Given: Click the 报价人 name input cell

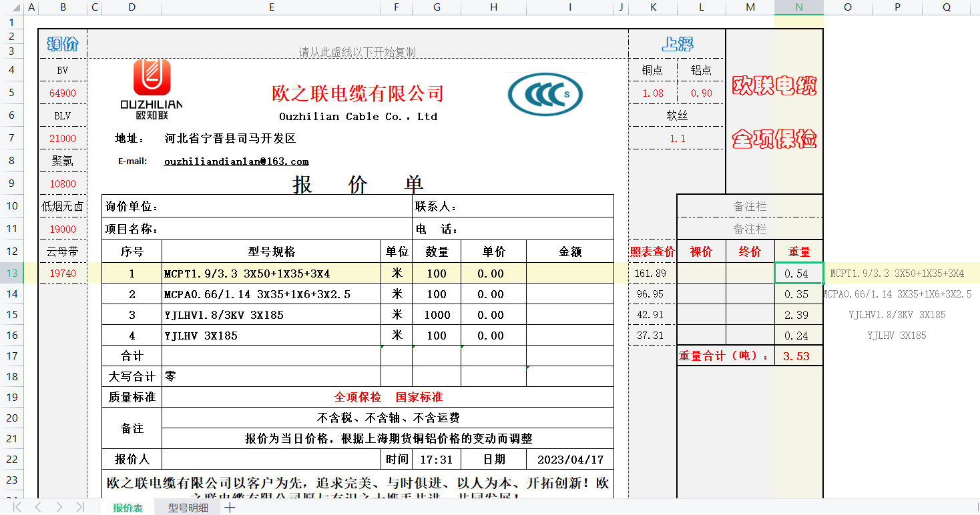Looking at the screenshot, I should point(271,460).
